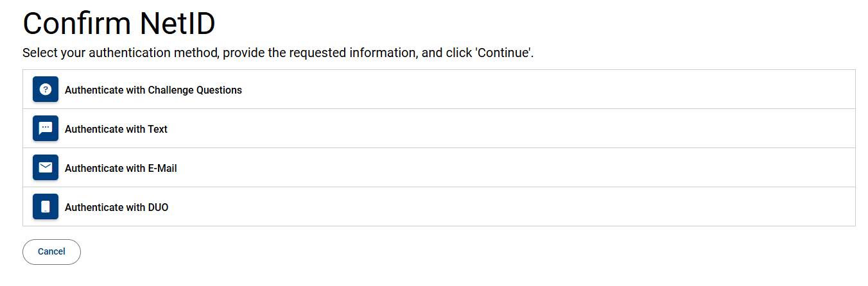Click the mobile phone icon for DUO

pyautogui.click(x=46, y=207)
